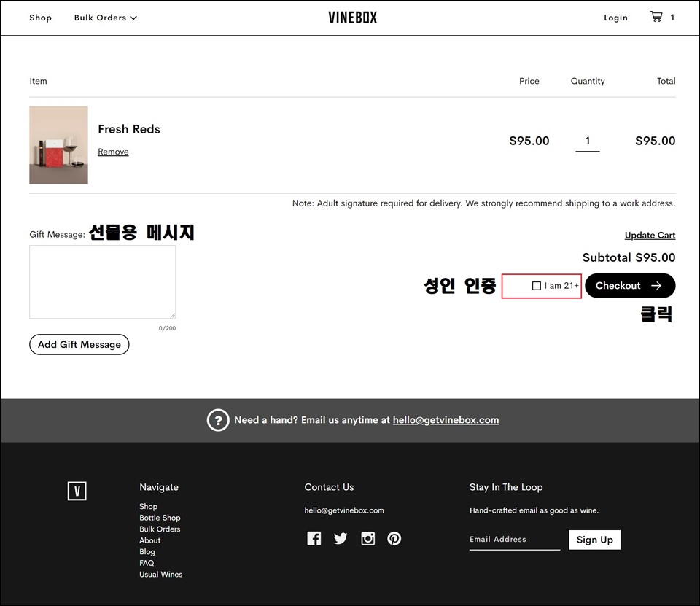Click the Checkout button
The height and width of the screenshot is (606, 700).
[x=630, y=286]
